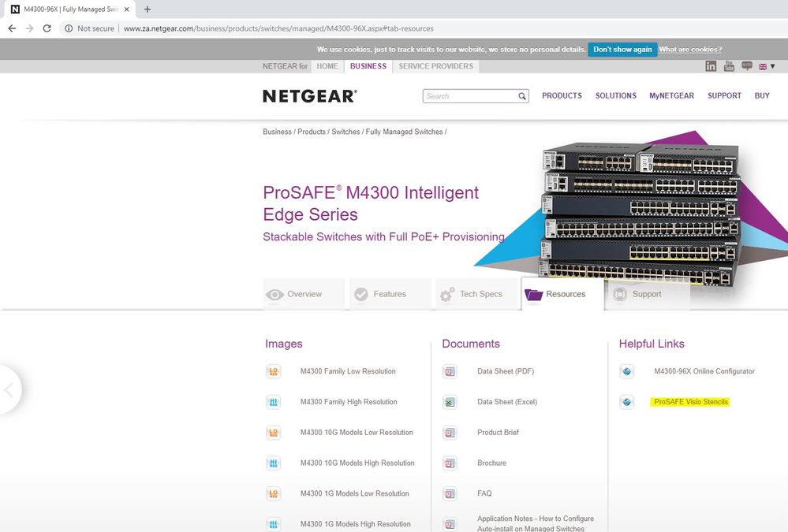
Task: Select the BUSINESS site section tab
Action: click(368, 66)
